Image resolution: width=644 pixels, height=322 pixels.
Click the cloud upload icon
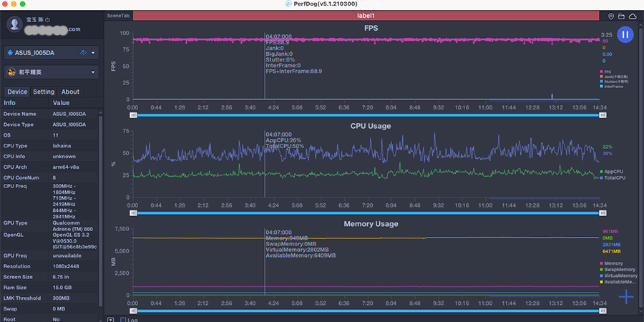click(x=633, y=16)
